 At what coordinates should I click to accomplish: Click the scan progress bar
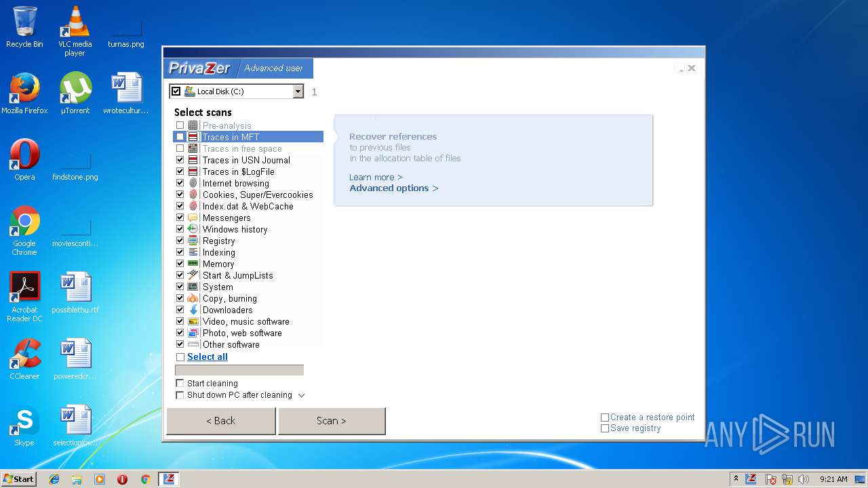point(239,370)
